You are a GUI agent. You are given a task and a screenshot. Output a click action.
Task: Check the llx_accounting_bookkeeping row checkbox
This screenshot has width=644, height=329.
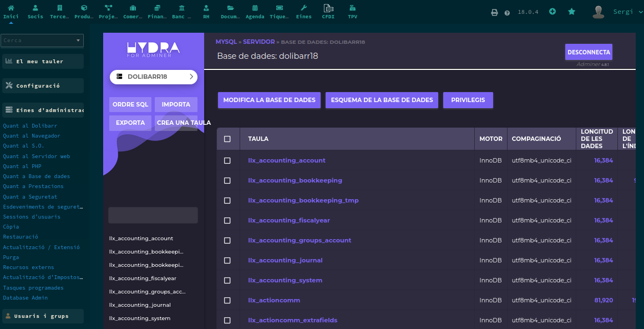(227, 181)
